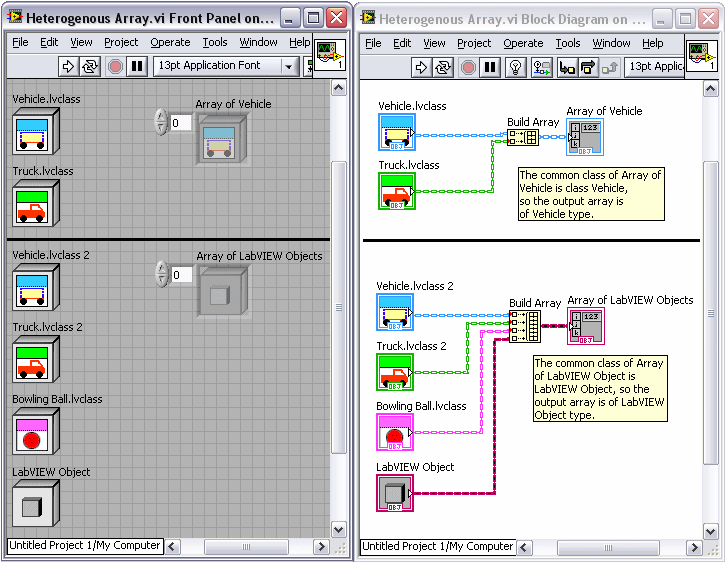Open font dropdown in Front Panel toolbar
The width and height of the screenshot is (725, 562).
pos(289,67)
